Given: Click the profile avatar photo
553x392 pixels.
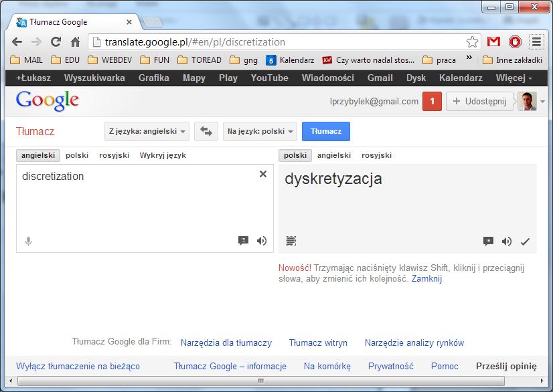Looking at the screenshot, I should (x=528, y=101).
